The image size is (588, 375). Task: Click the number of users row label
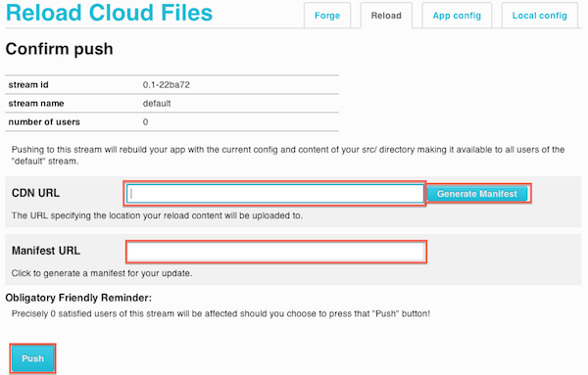(x=44, y=122)
